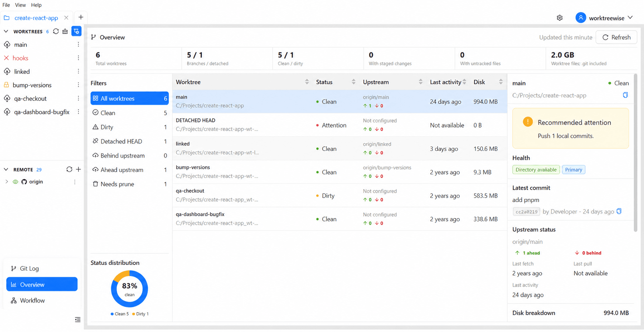
Task: Open more options for the qa-checkout worktree
Action: tap(78, 98)
